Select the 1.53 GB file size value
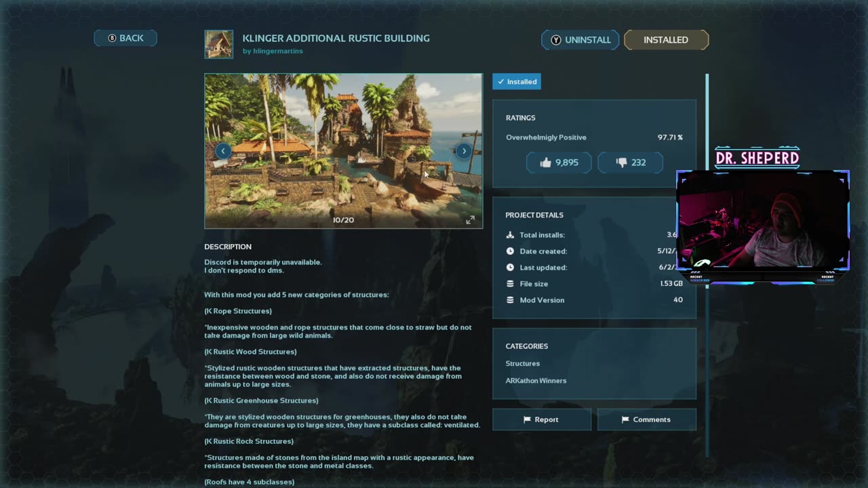 pos(671,284)
